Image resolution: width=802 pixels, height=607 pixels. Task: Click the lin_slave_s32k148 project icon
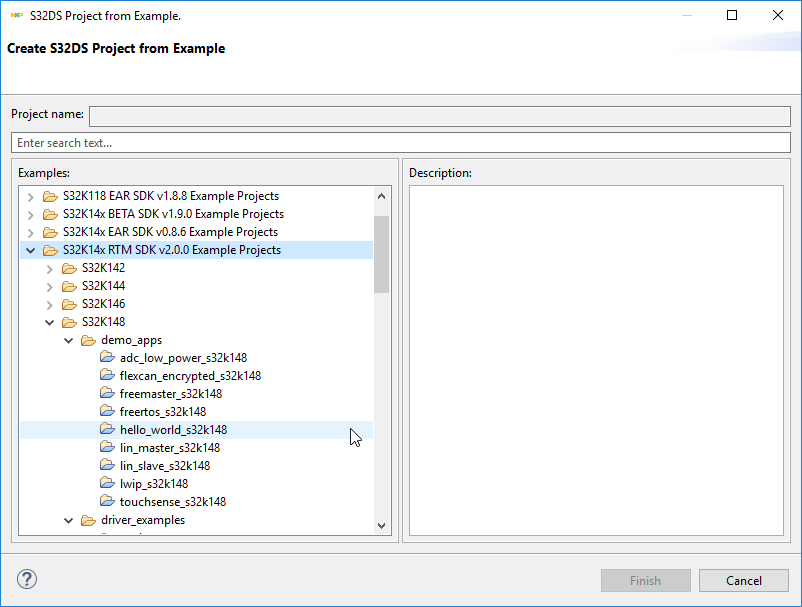click(107, 465)
